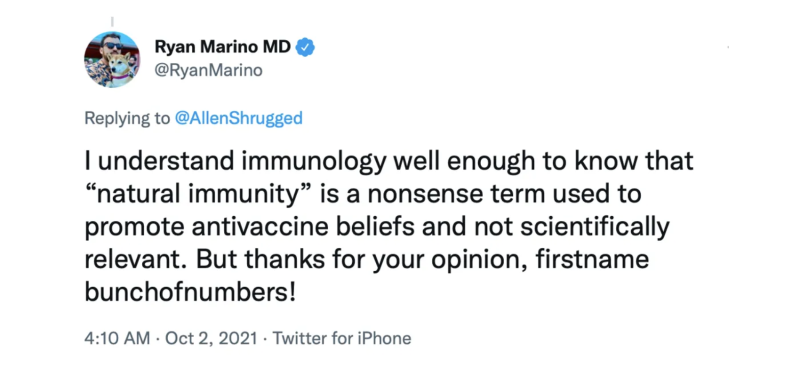
Task: Click the @RyanMarino handle
Action: click(208, 71)
